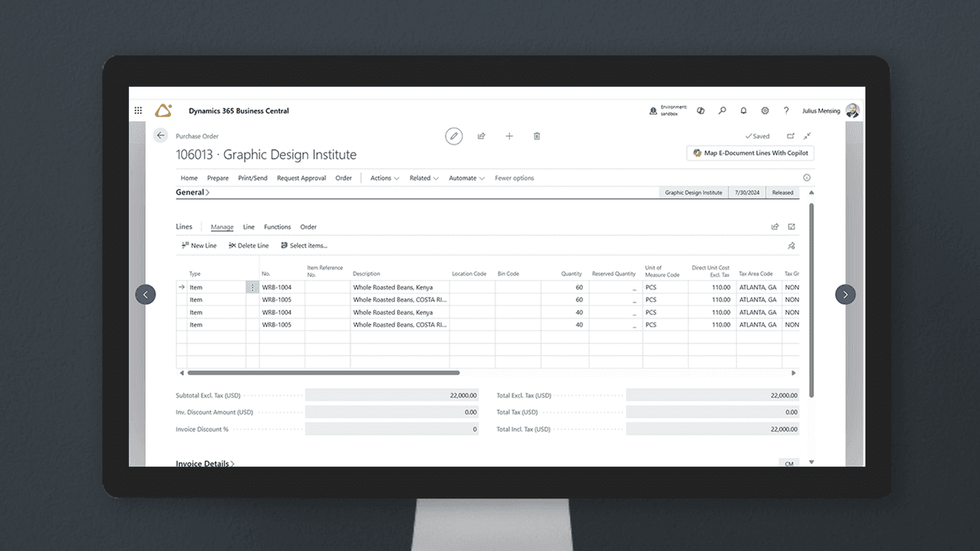The width and height of the screenshot is (980, 551).
Task: Open notifications bell icon
Action: [744, 111]
